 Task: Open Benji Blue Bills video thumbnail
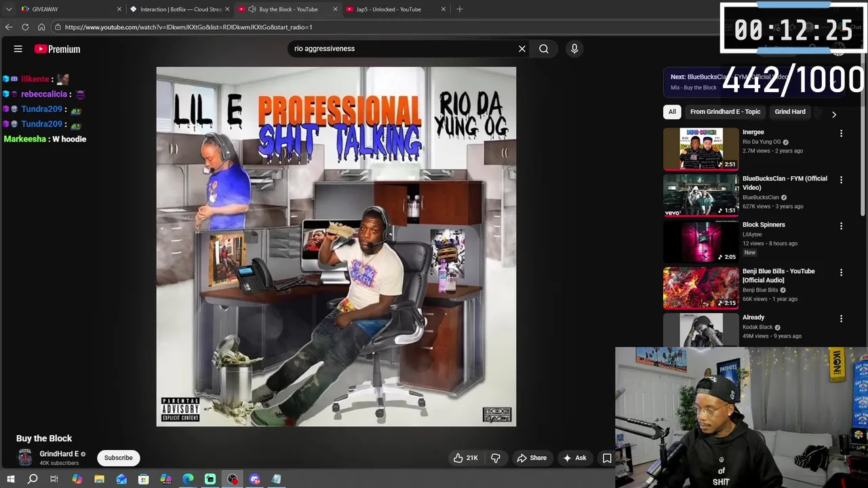[x=701, y=288]
